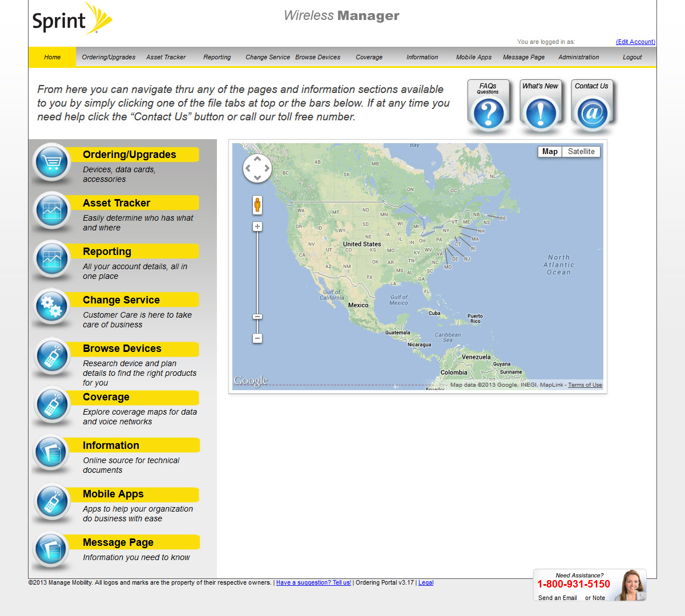The width and height of the screenshot is (685, 616).
Task: Open the 'Have a suggestion? Tell us!' link
Action: coord(313,583)
